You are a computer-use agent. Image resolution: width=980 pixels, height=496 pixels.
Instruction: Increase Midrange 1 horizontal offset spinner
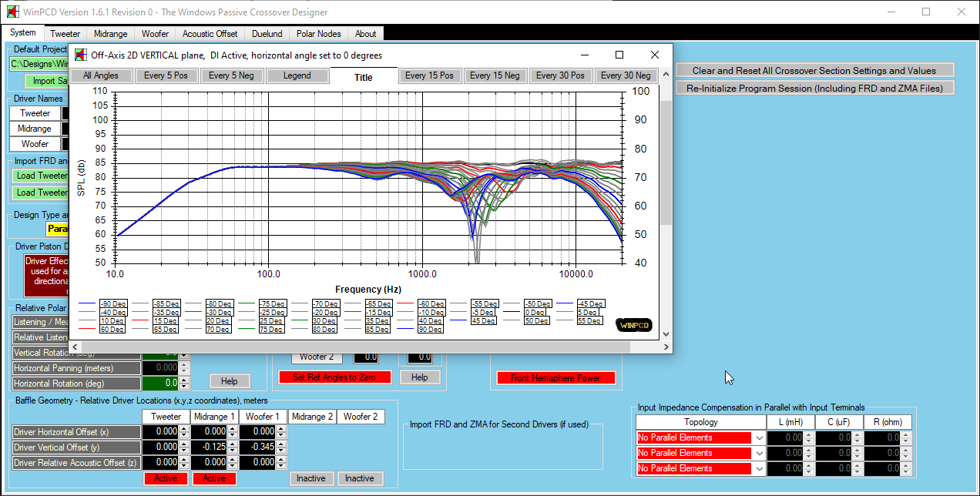[232, 429]
